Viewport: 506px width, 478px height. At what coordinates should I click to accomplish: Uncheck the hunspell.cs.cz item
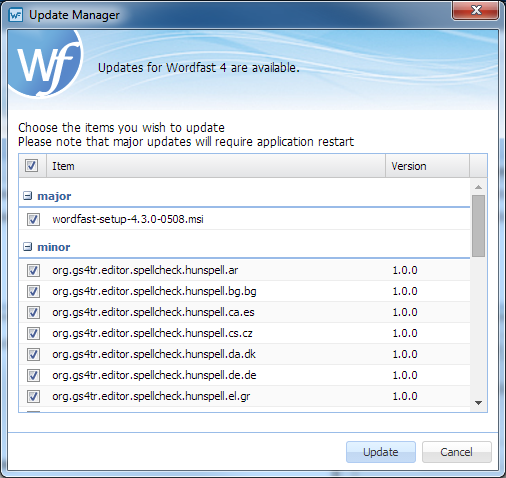33,333
